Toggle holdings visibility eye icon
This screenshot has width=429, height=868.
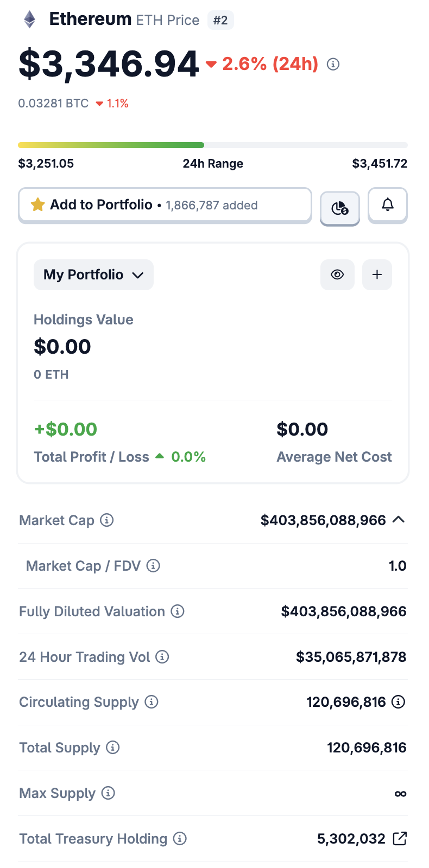coord(337,275)
